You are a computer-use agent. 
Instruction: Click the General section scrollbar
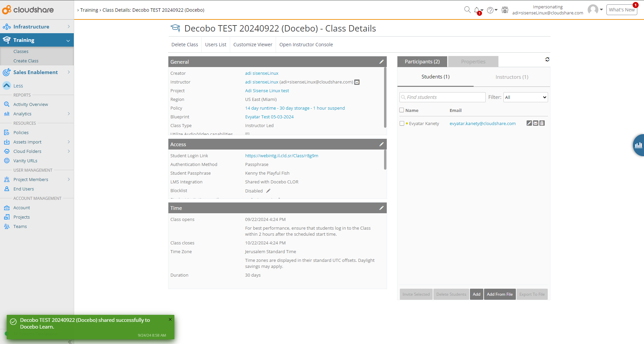click(x=385, y=98)
